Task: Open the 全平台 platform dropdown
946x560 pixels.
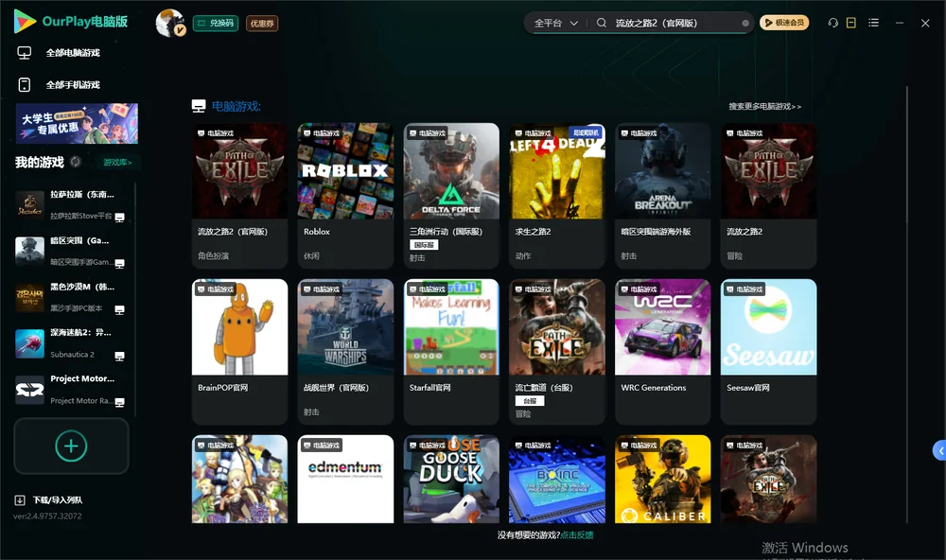Action: [556, 23]
